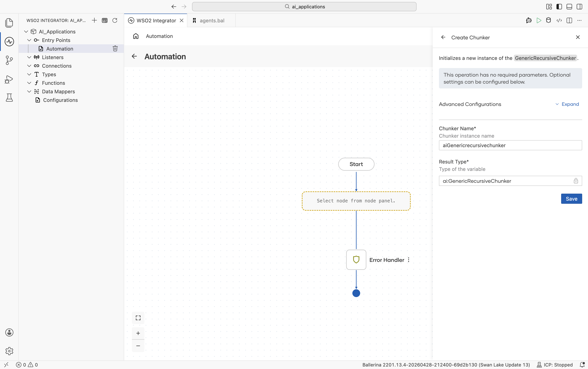Add a new artifact with the plus icon
The width and height of the screenshot is (588, 369).
click(94, 20)
